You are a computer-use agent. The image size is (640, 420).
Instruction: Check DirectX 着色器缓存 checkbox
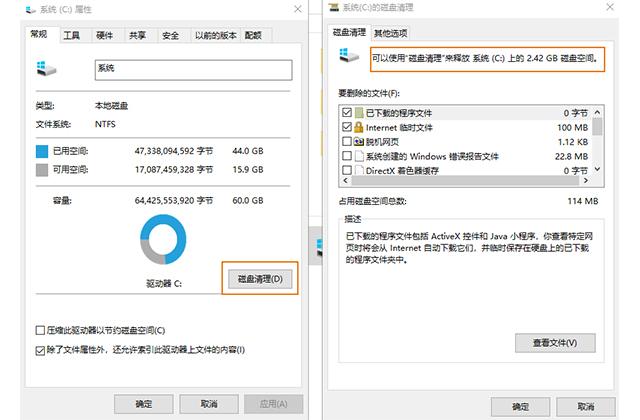pyautogui.click(x=347, y=170)
